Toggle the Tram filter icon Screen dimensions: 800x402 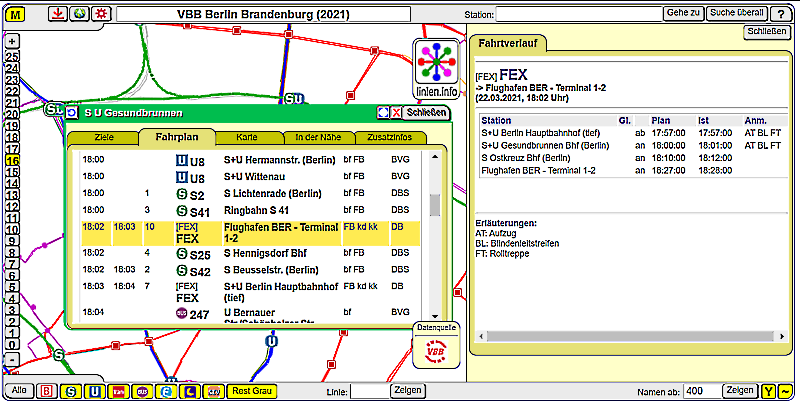click(118, 392)
